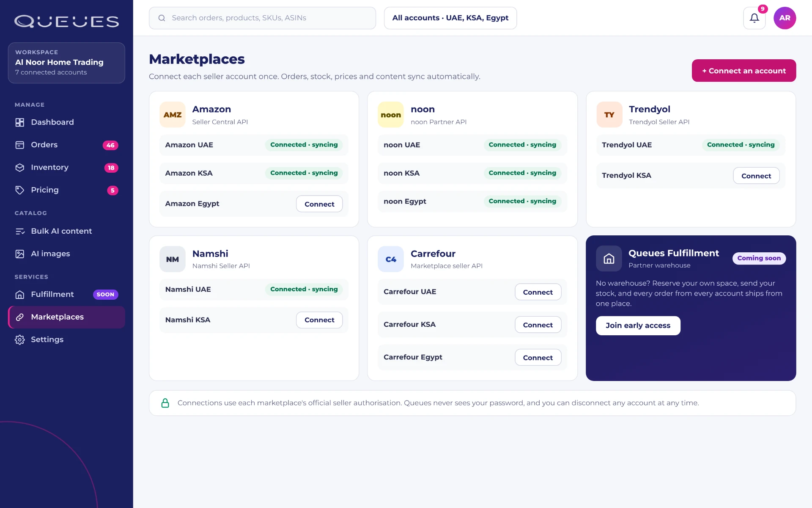Click noon KSA account name

pyautogui.click(x=401, y=173)
